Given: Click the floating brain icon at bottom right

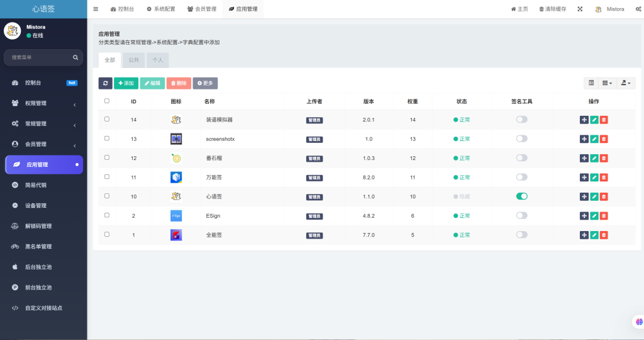Looking at the screenshot, I should (x=639, y=322).
